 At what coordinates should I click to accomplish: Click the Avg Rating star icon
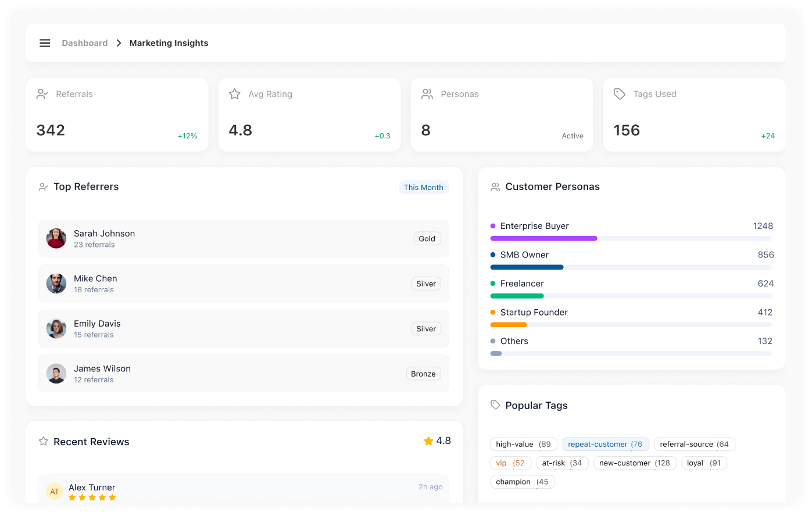[x=235, y=94]
